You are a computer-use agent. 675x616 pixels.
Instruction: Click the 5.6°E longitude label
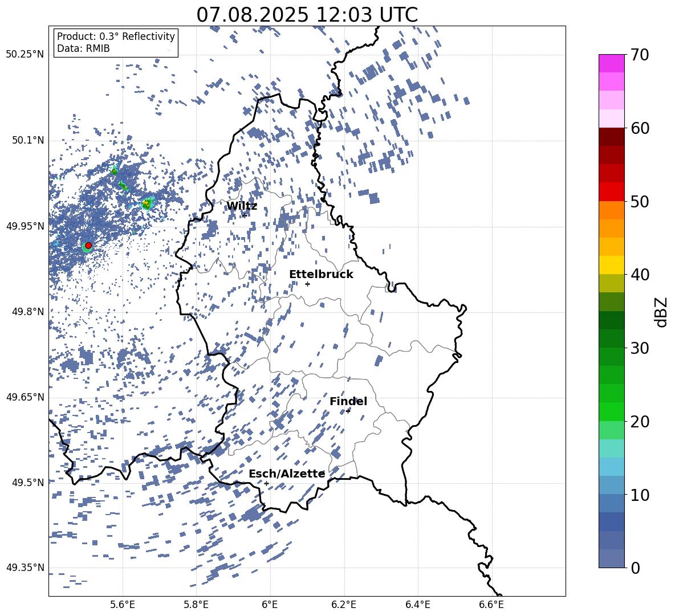click(x=123, y=605)
